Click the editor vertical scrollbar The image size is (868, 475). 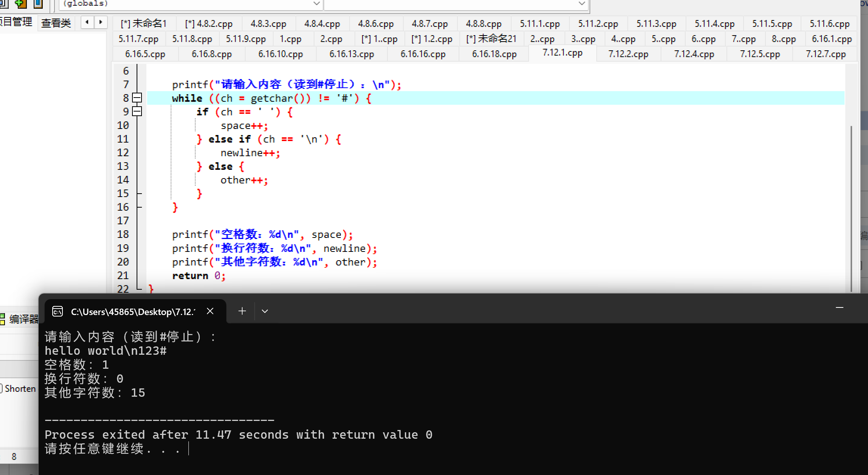tap(851, 208)
